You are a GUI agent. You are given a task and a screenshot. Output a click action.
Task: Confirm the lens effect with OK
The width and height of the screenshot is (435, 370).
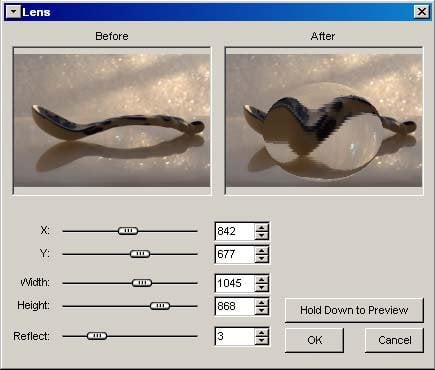[x=314, y=340]
